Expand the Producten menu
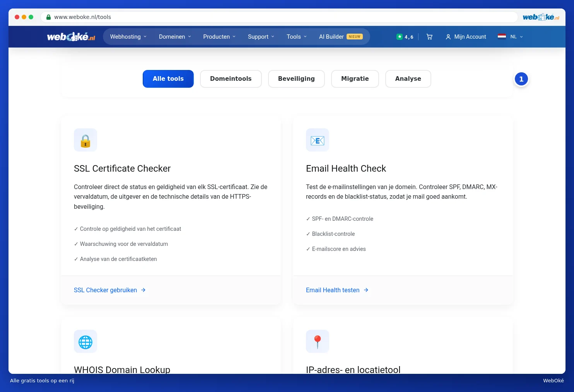This screenshot has height=392, width=574. click(x=219, y=37)
